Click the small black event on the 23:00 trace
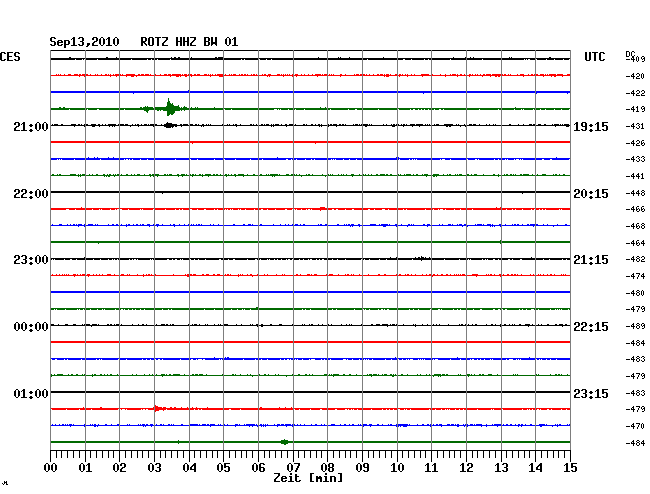The height and width of the screenshot is (494, 650). tap(422, 259)
